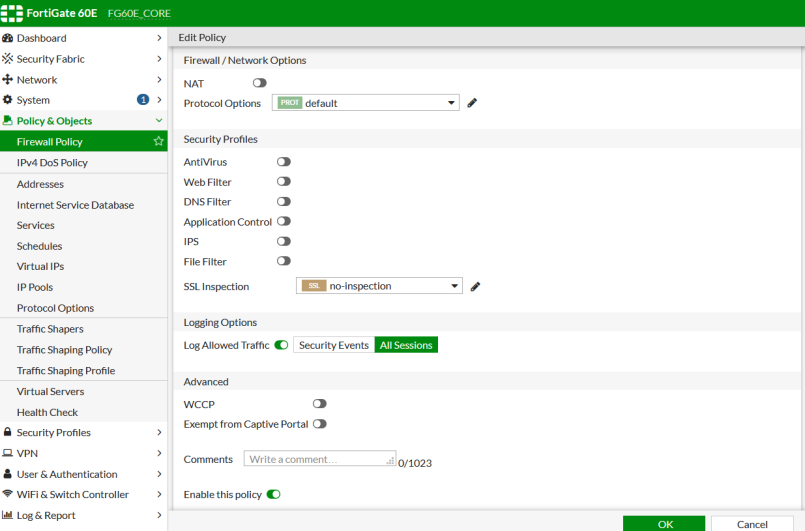805x531 pixels.
Task: Expand User & Authentication chevron
Action: tap(159, 473)
